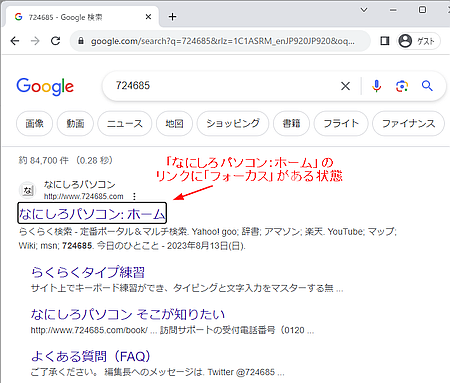Screen dimensions: 450x383
Task: Open the なにしろパソコン: ホーム result link
Action: click(x=92, y=213)
